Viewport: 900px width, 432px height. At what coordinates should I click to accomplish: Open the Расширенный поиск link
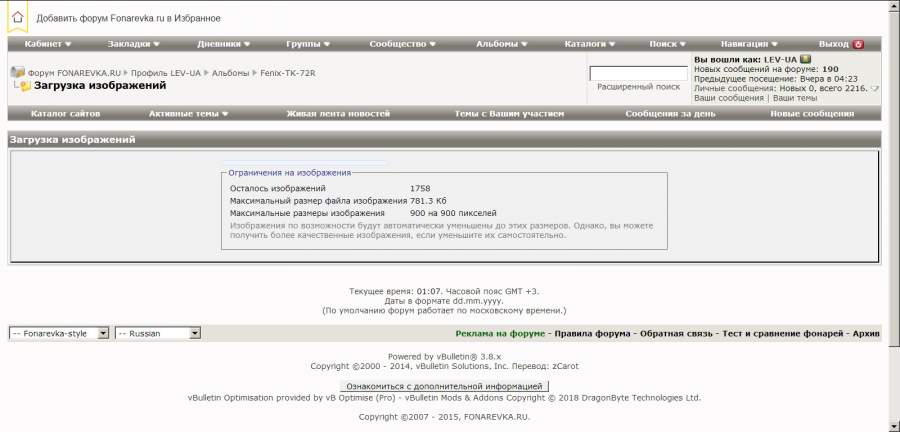click(x=638, y=87)
